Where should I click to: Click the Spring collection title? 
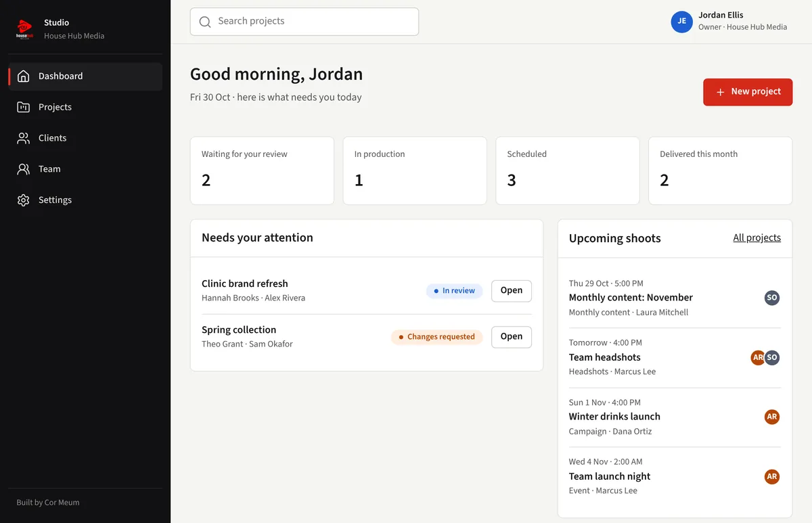[x=239, y=329]
